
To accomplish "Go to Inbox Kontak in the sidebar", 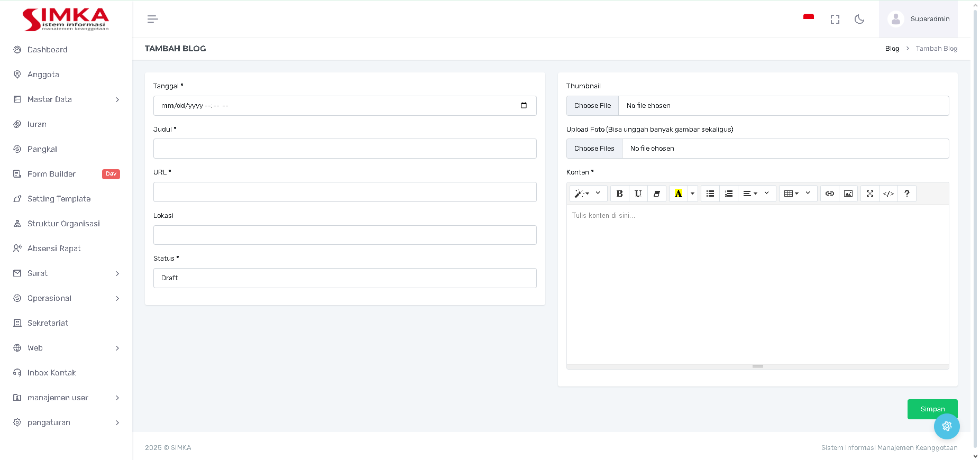I will pyautogui.click(x=52, y=373).
